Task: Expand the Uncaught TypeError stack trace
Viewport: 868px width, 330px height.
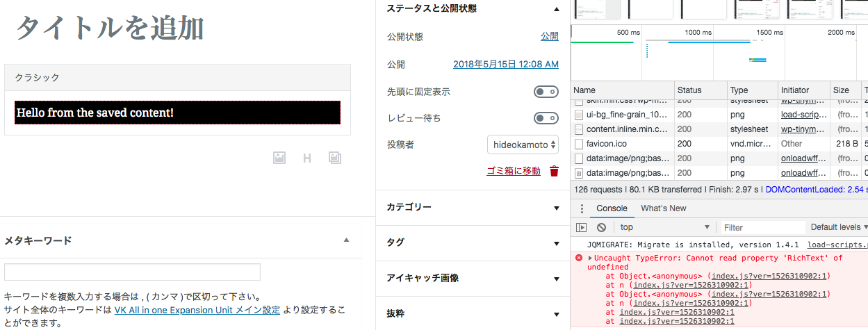Action: click(591, 258)
